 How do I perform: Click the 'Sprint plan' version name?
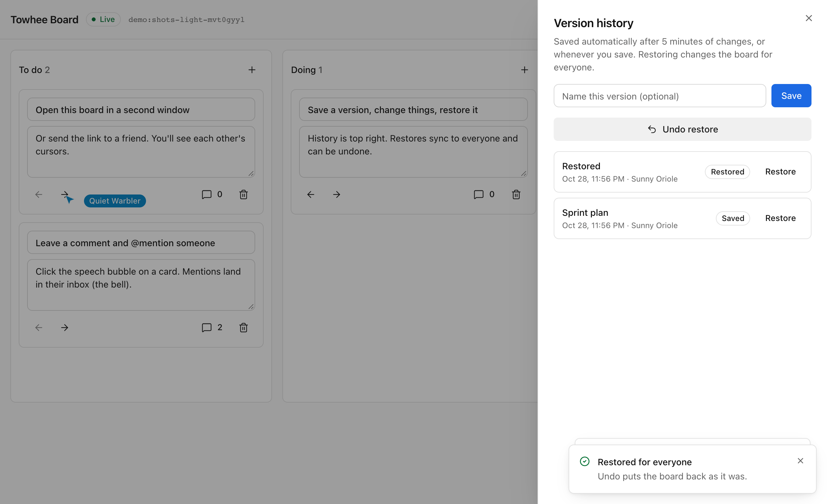[585, 212]
